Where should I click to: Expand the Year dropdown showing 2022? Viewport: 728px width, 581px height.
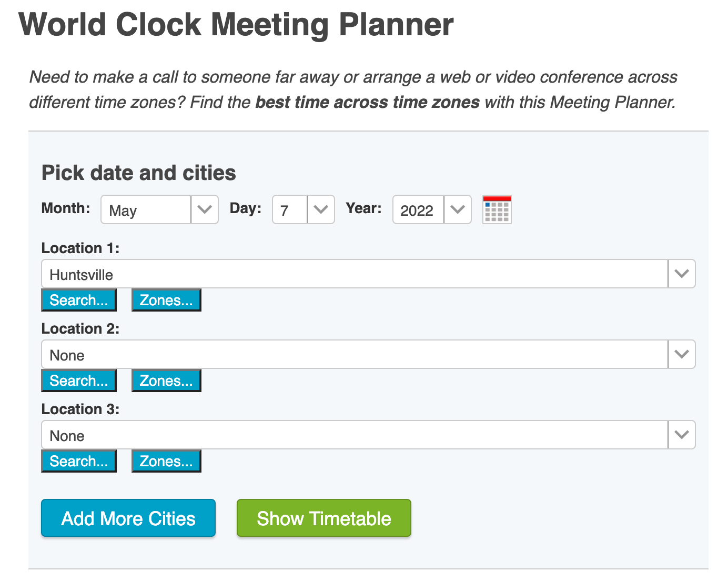click(x=431, y=209)
